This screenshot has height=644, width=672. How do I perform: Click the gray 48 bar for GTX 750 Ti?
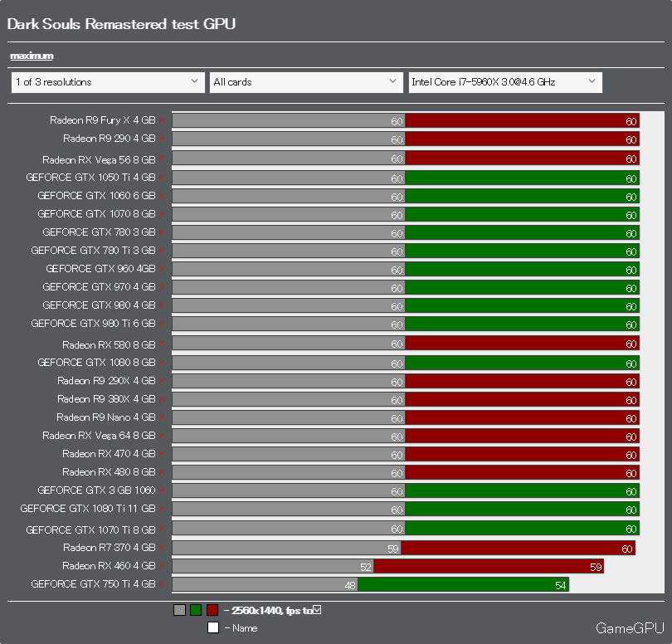pyautogui.click(x=265, y=584)
